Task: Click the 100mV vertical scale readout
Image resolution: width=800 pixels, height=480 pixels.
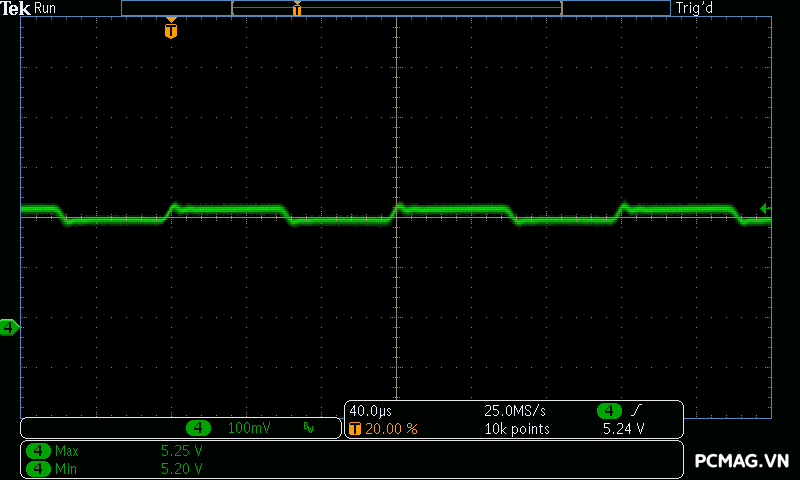Action: point(248,428)
